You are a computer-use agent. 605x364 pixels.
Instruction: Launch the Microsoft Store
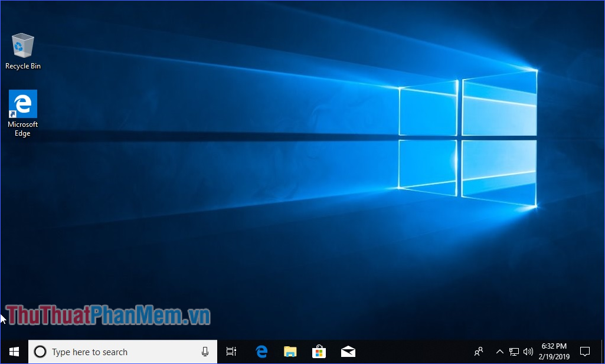[x=319, y=351]
